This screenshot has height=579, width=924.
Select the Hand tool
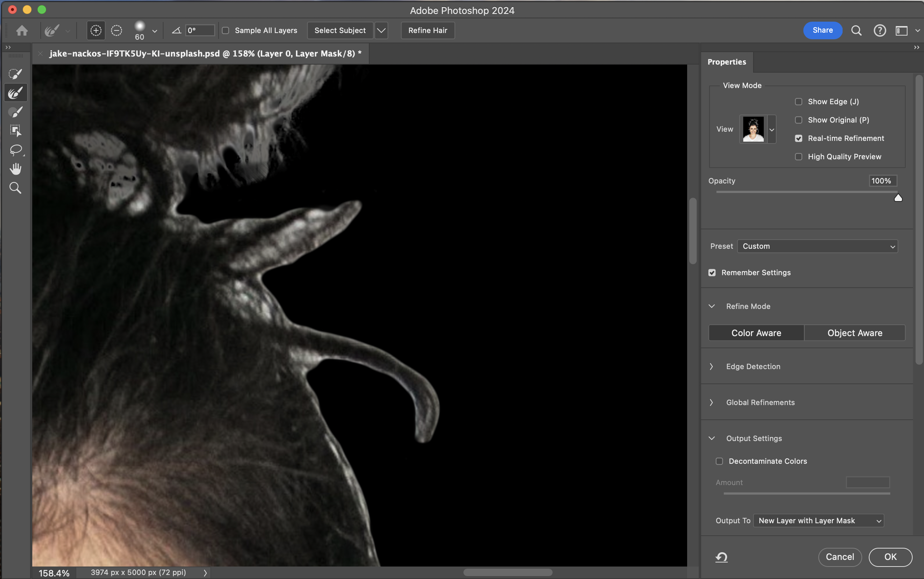(15, 169)
